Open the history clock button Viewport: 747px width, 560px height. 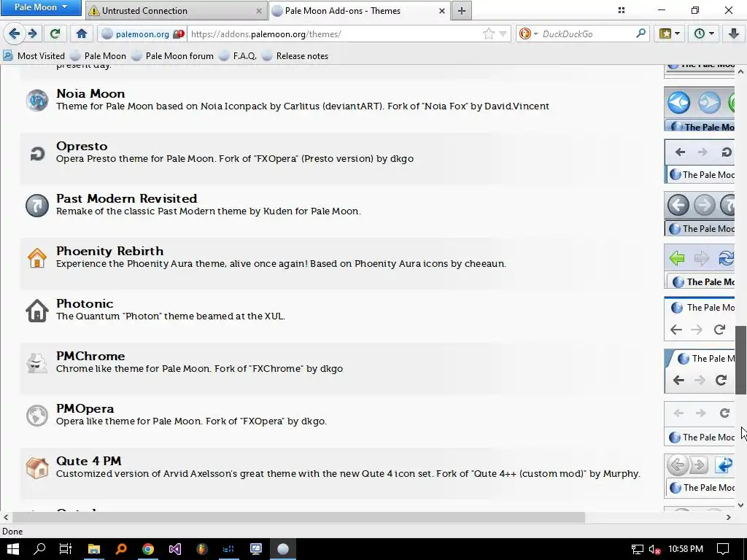pos(704,34)
